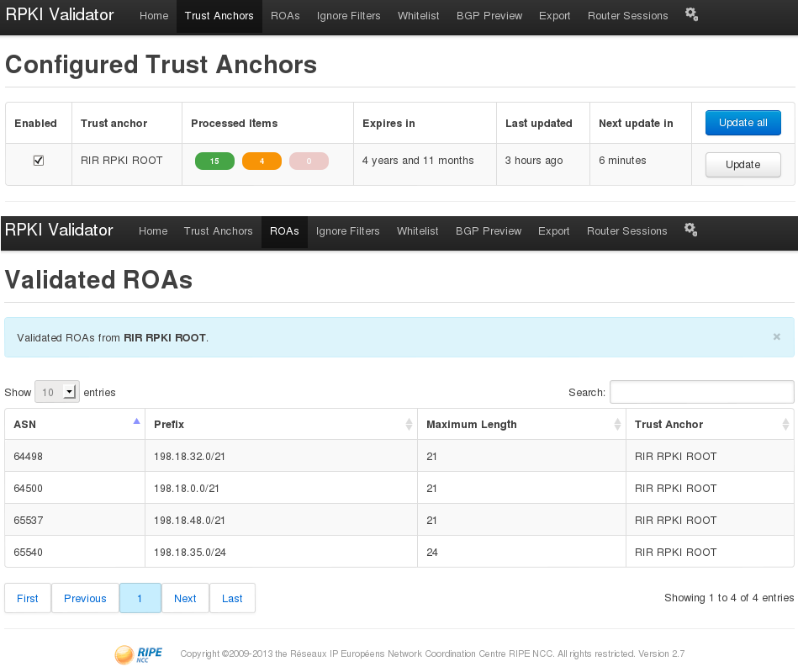Viewport: 798px width, 672px height.
Task: Open Export in top navbar
Action: click(554, 16)
